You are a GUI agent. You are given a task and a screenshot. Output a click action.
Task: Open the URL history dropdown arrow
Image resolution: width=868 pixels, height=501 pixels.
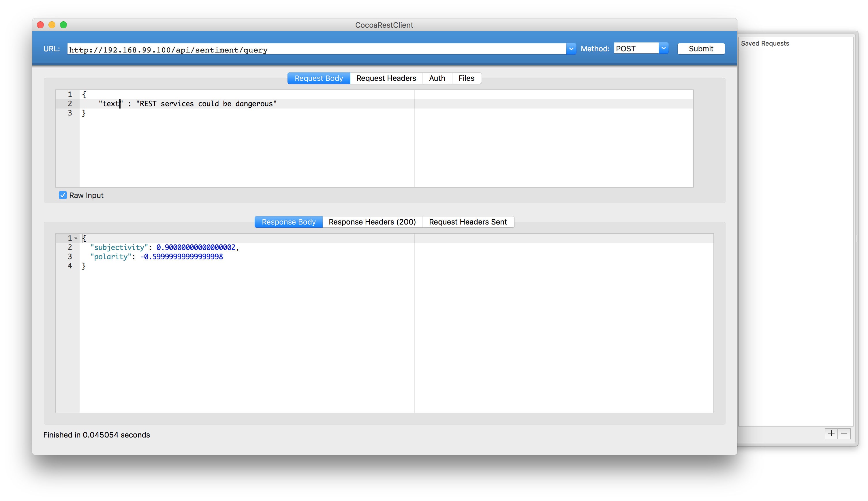coord(571,49)
